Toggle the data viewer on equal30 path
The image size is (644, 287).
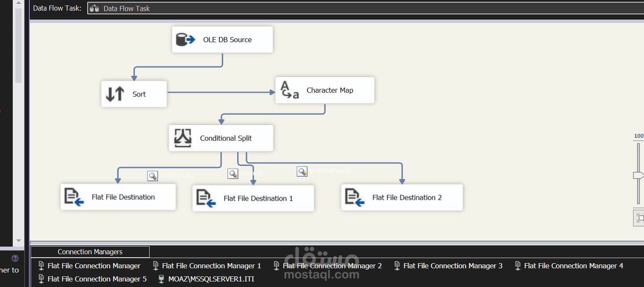click(x=233, y=173)
